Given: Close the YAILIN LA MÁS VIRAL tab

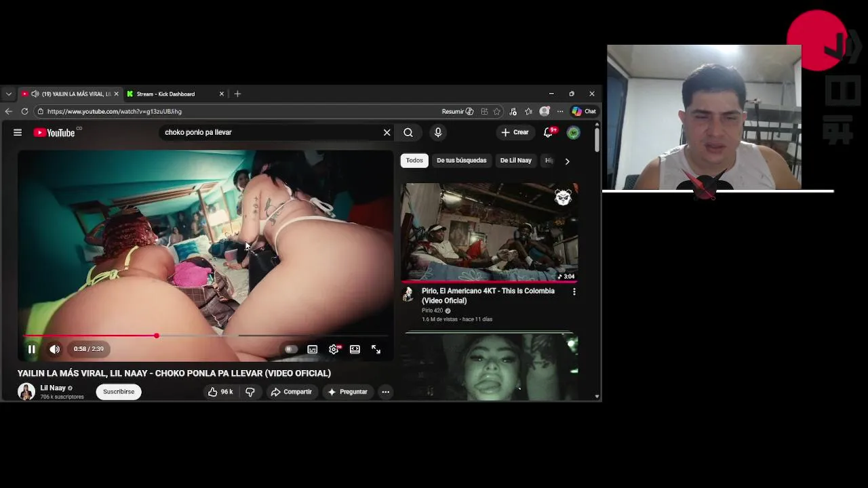Looking at the screenshot, I should click(x=116, y=94).
